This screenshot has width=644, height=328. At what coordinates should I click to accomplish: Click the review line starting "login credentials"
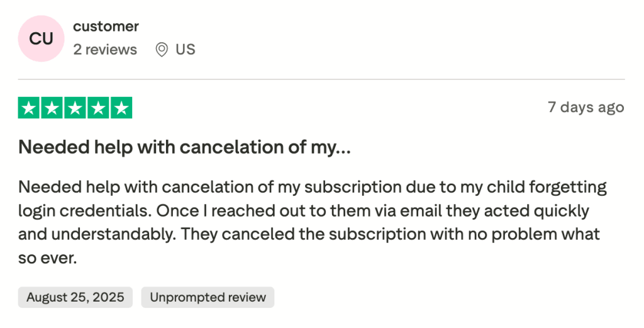(x=303, y=211)
